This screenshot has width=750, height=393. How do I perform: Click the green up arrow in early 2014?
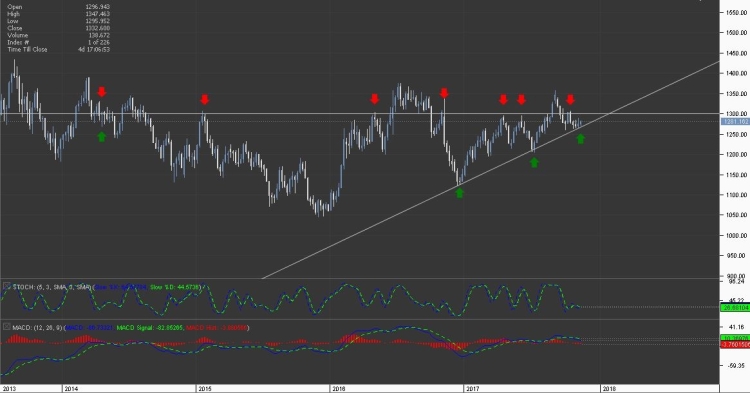pos(101,137)
